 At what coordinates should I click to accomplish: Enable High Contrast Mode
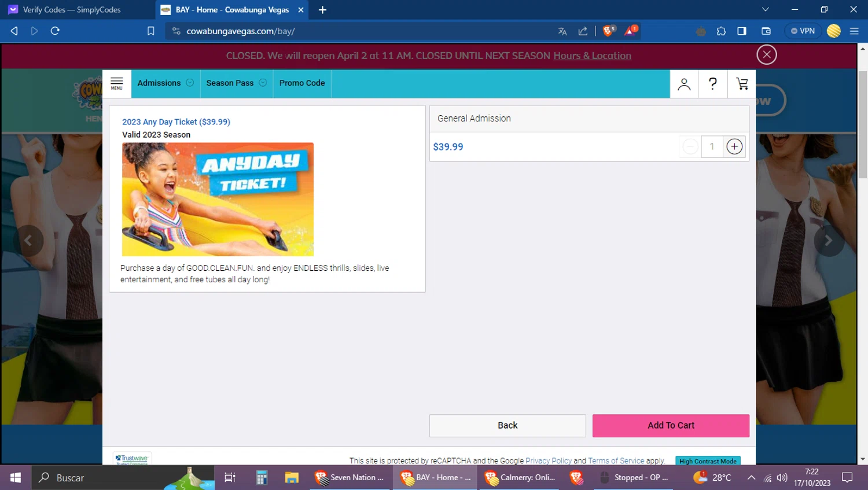click(x=708, y=461)
